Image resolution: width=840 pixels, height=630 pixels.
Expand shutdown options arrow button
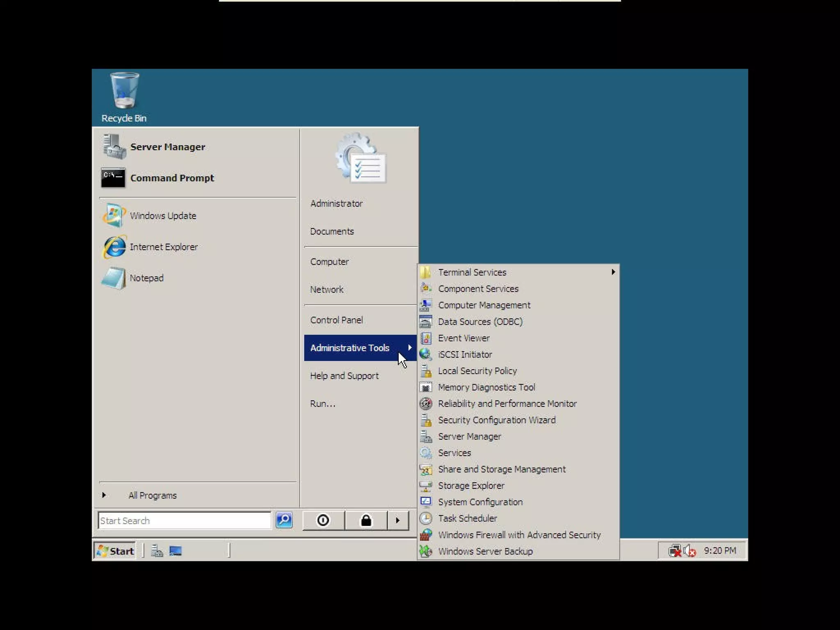397,520
